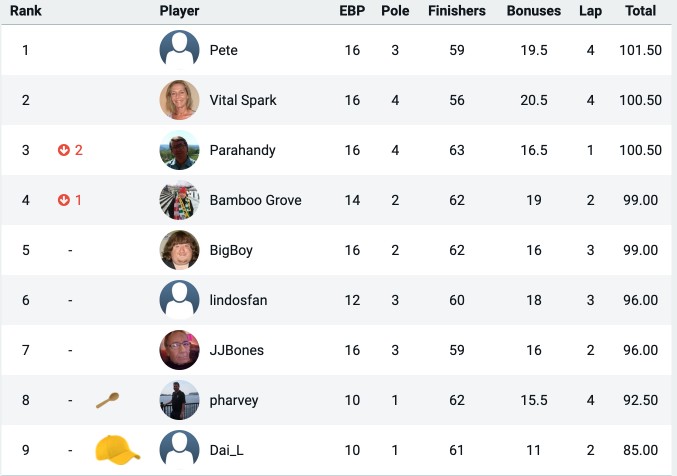Select Bamboo Grove's avatar image
Viewport: 677px width, 476px height.
click(180, 200)
